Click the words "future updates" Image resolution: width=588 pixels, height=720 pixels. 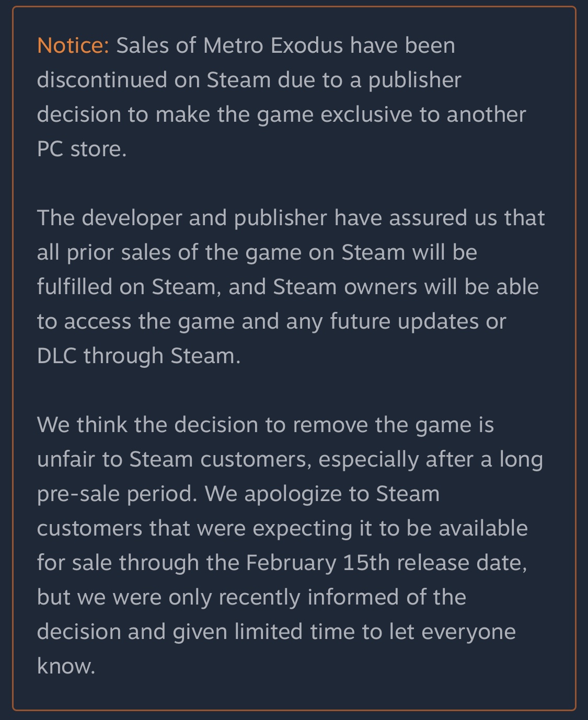click(x=405, y=322)
